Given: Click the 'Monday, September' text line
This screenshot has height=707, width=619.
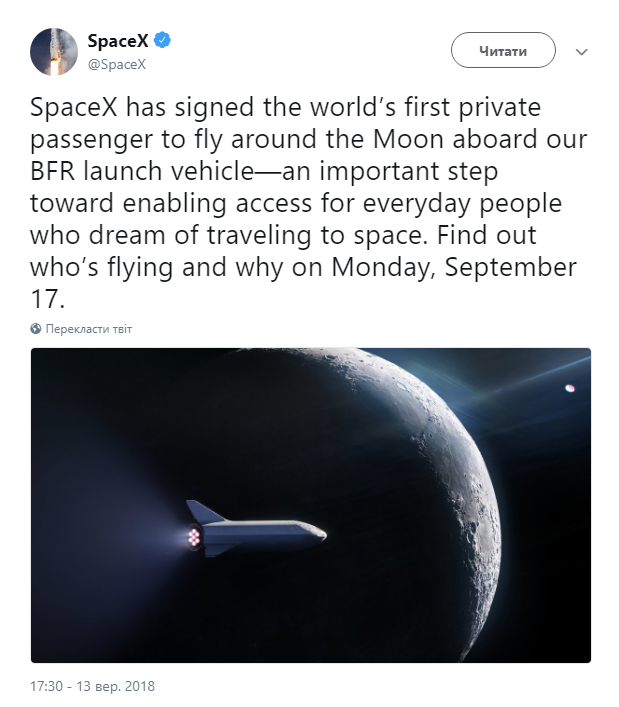Looking at the screenshot, I should click(x=454, y=267).
